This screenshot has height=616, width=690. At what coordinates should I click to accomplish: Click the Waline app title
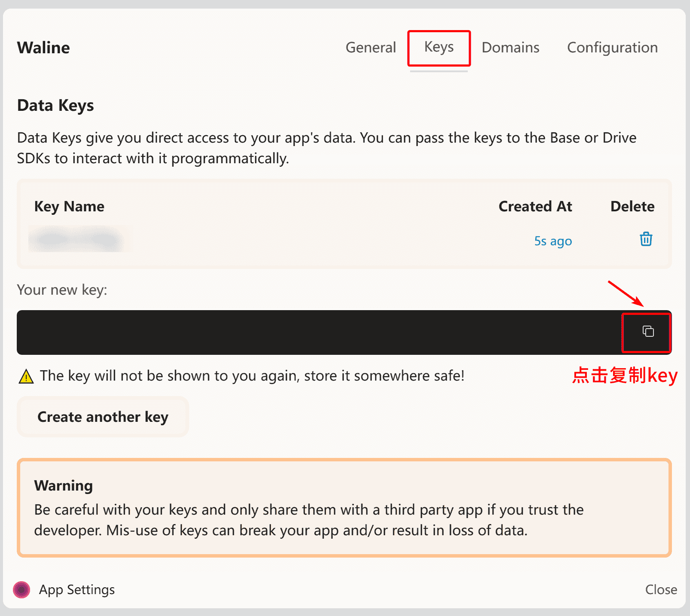click(43, 48)
